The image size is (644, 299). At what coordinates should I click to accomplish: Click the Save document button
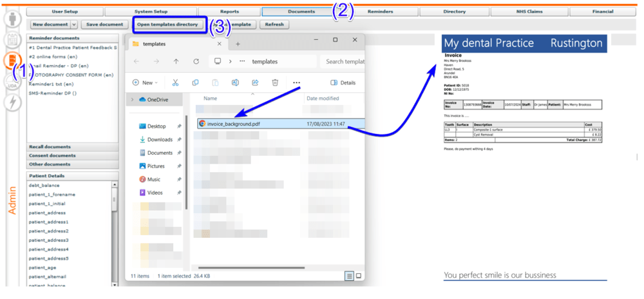coord(105,24)
